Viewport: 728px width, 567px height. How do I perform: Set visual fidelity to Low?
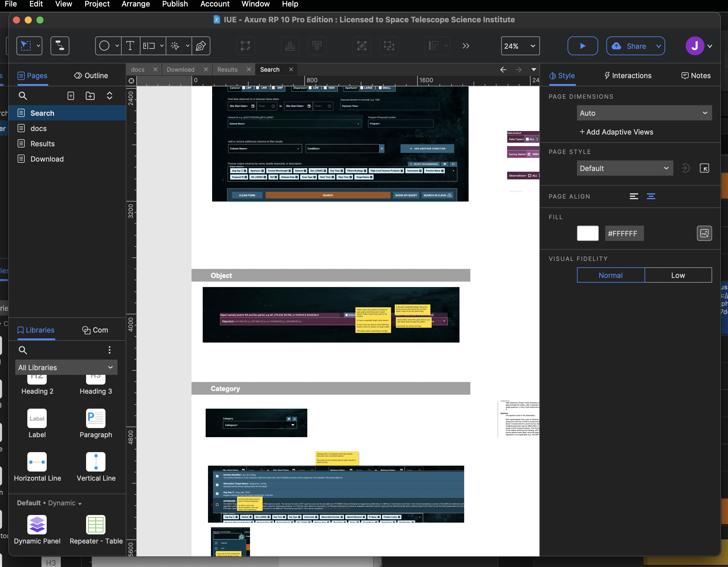[x=678, y=275]
